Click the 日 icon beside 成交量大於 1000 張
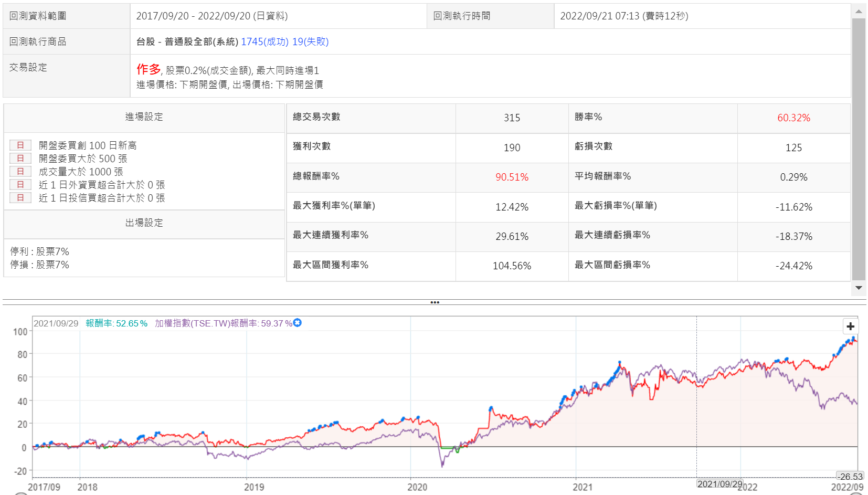 tap(20, 172)
